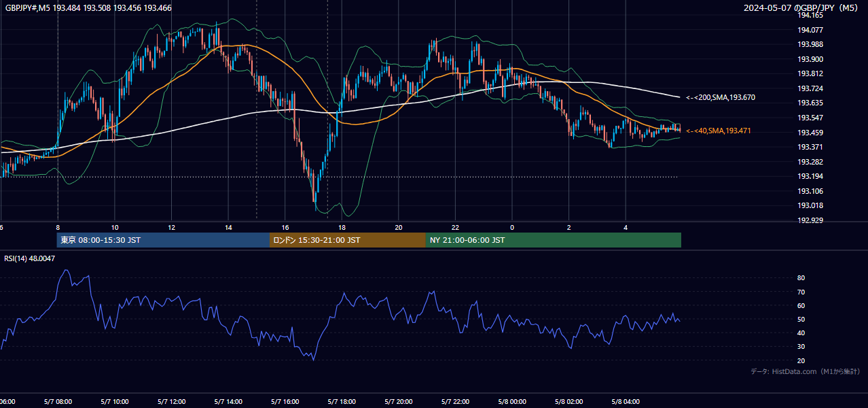
Task: Click price axis value 193.812
Action: (x=810, y=74)
